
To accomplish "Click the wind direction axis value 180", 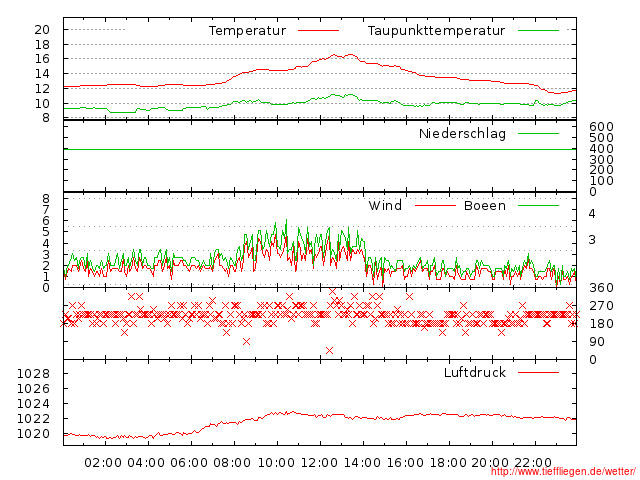I will tap(601, 324).
